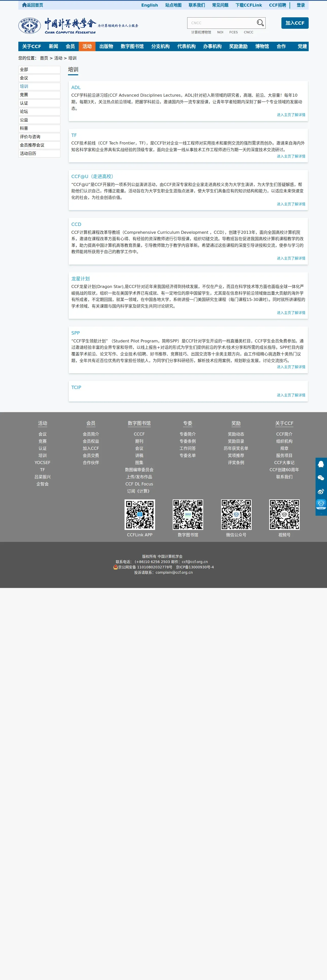The width and height of the screenshot is (327, 980).
Task: Open the 计算机博物馆 quick link under search
Action: [201, 32]
